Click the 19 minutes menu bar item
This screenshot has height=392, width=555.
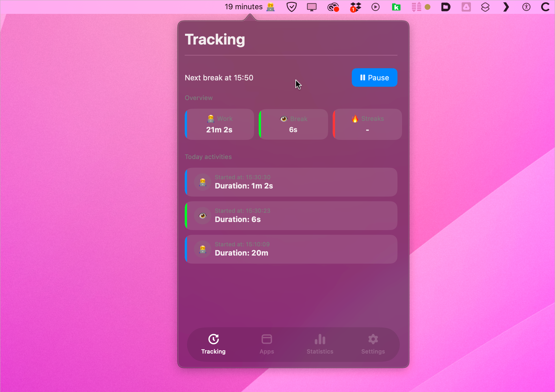[x=249, y=7]
